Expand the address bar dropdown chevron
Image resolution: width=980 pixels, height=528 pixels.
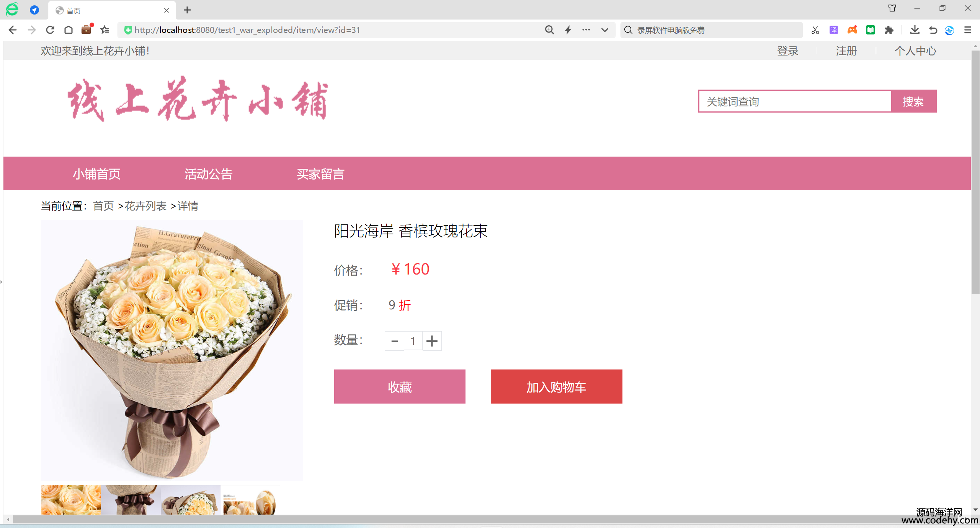[605, 30]
